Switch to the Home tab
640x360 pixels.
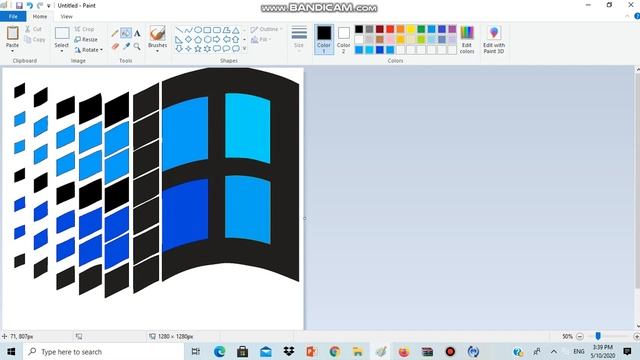pyautogui.click(x=40, y=16)
